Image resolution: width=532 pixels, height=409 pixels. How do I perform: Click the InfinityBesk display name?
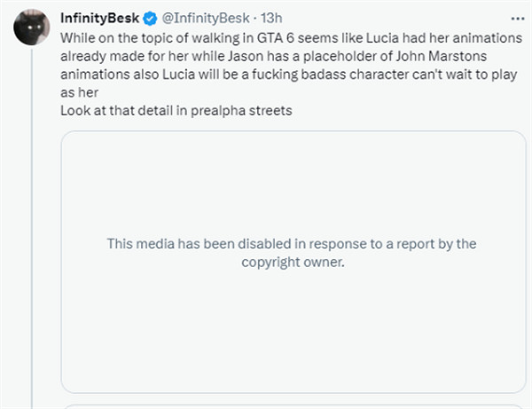coord(99,17)
